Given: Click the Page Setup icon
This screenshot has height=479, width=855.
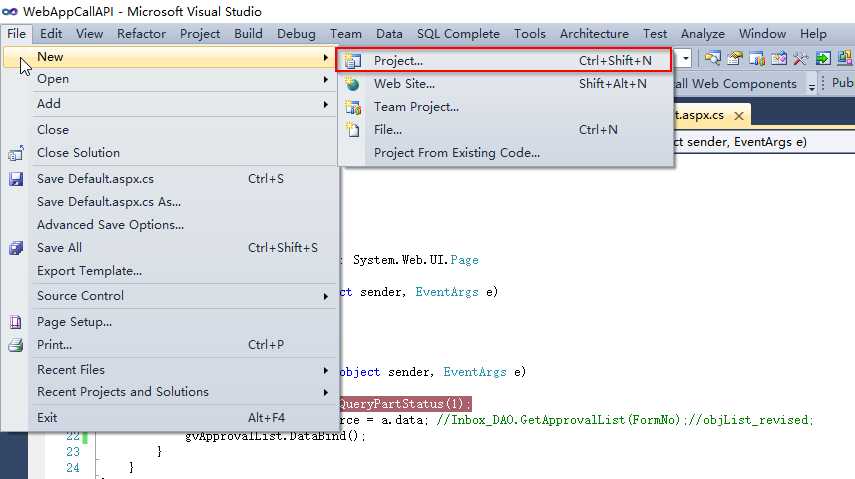Looking at the screenshot, I should click(16, 322).
